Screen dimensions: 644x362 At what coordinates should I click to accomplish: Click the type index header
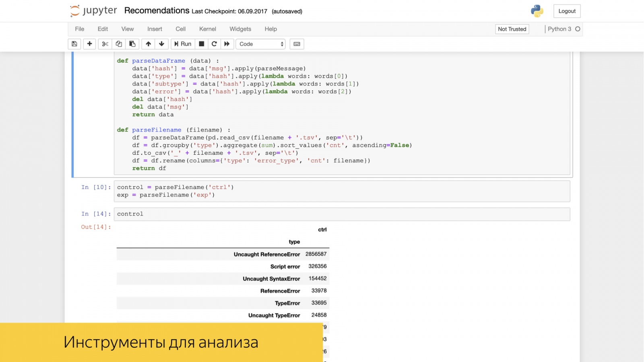click(x=294, y=242)
